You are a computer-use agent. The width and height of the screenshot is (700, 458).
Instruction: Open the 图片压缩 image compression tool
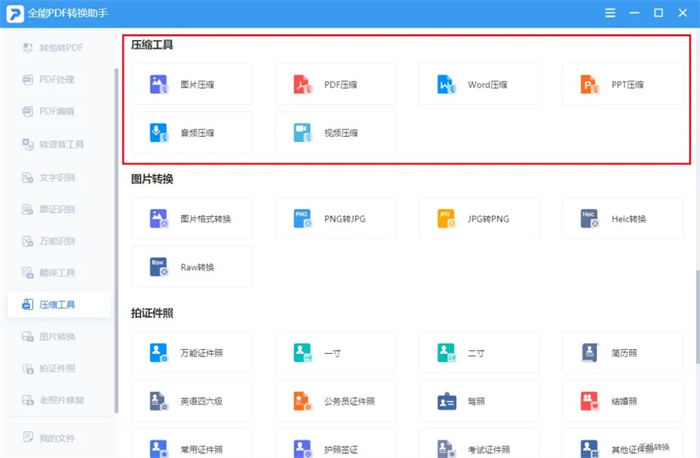click(191, 85)
